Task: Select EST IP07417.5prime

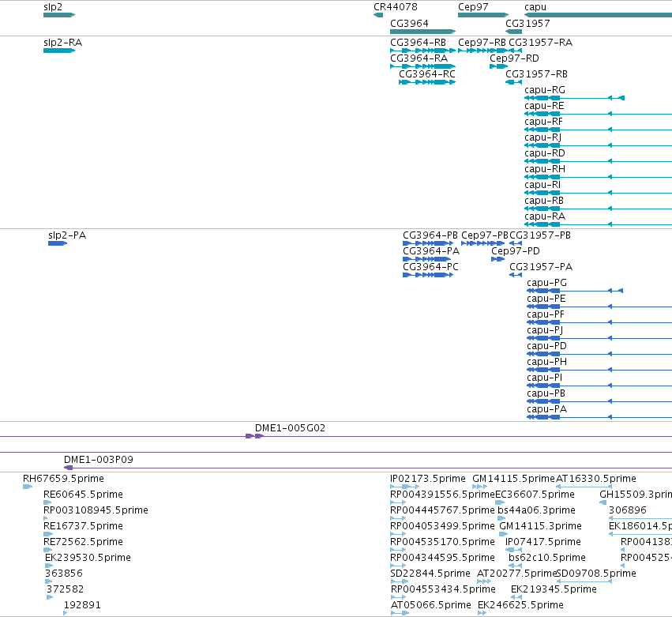Action: (513, 550)
